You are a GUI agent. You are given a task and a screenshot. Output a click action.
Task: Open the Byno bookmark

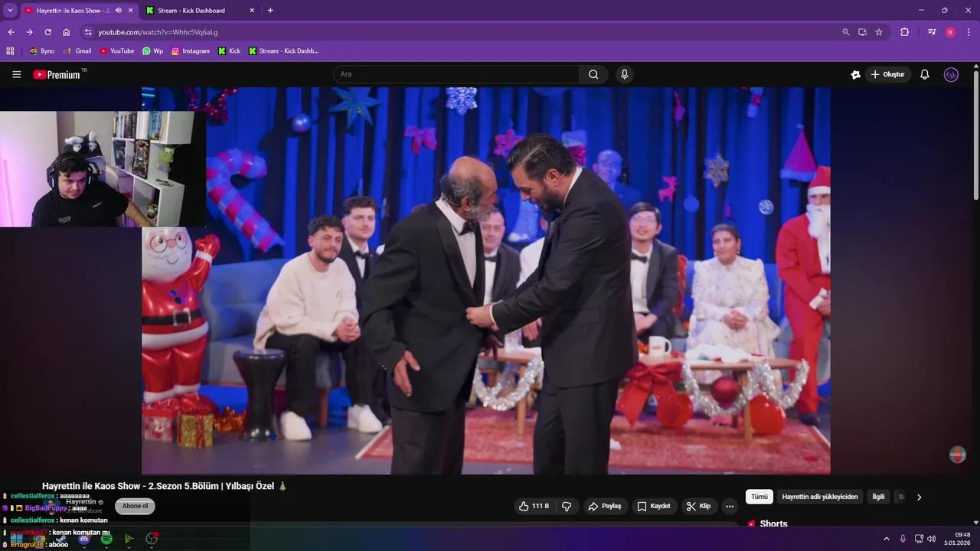point(42,51)
